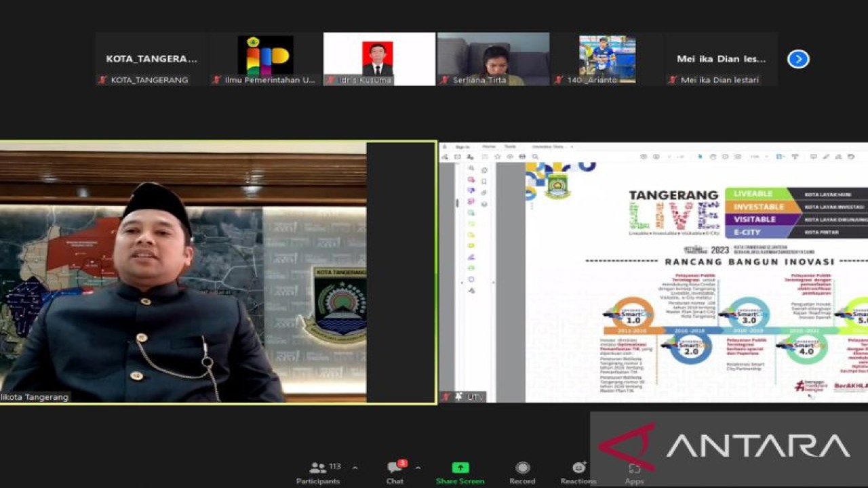Open the Chat panel icon

coord(395,468)
